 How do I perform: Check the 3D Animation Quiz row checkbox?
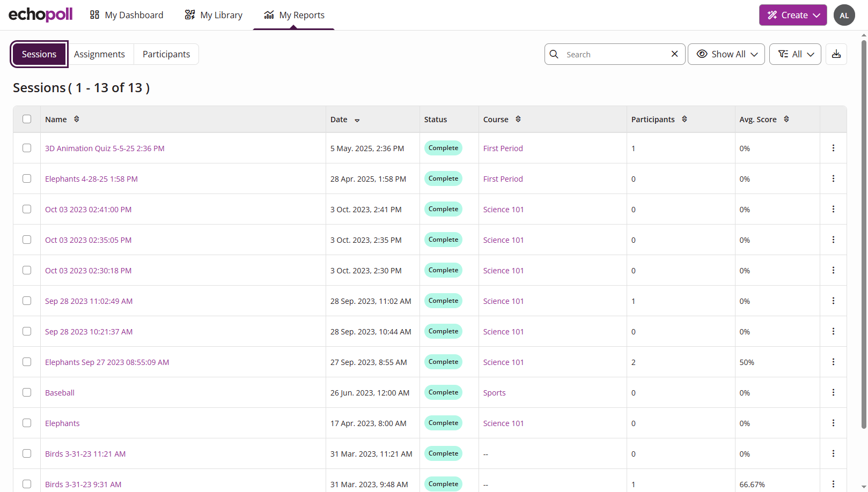(27, 148)
